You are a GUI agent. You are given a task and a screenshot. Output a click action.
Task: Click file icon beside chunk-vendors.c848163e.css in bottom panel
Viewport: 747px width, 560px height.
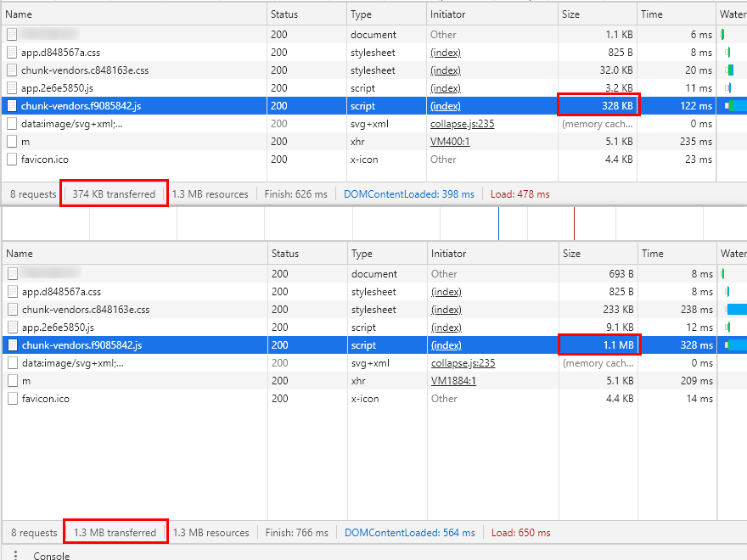click(12, 310)
